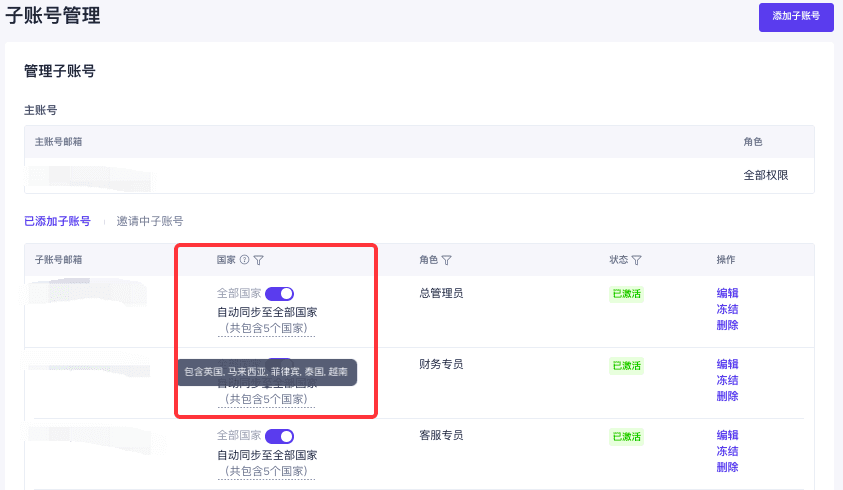The image size is (843, 490).
Task: Click 删除 for the 财务专员 account
Action: (x=727, y=396)
